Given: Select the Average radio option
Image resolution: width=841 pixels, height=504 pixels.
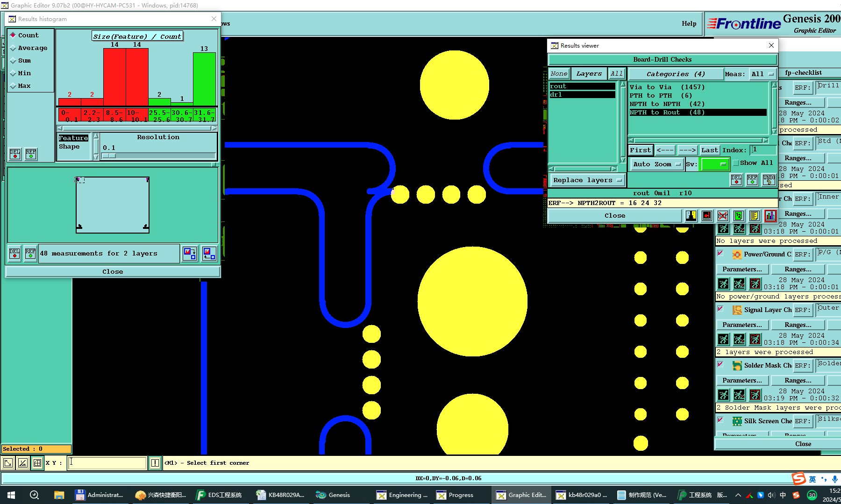Looking at the screenshot, I should pos(29,48).
